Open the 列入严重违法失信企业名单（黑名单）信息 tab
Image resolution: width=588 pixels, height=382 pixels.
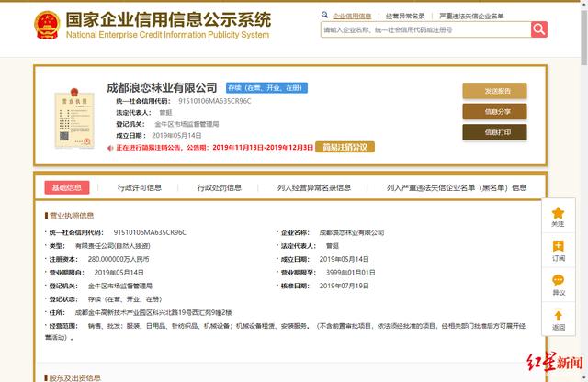point(457,187)
